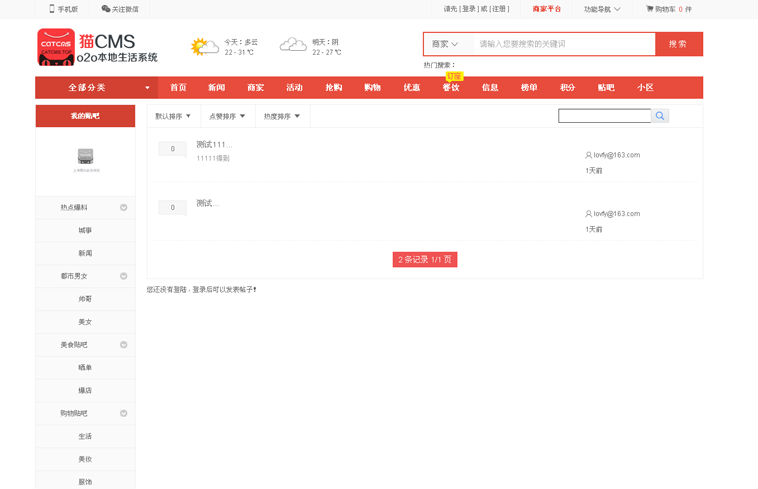Click first post's author lovfy@163.com
This screenshot has height=489, width=758.
617,155
